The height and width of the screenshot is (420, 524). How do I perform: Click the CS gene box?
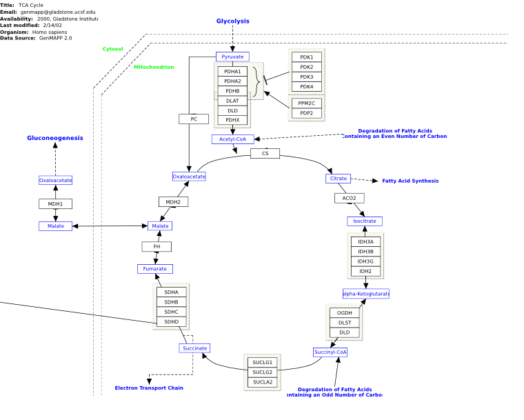[x=265, y=154]
